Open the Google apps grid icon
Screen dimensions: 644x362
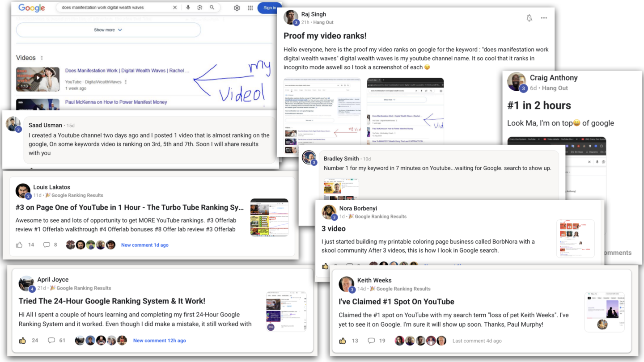[250, 8]
